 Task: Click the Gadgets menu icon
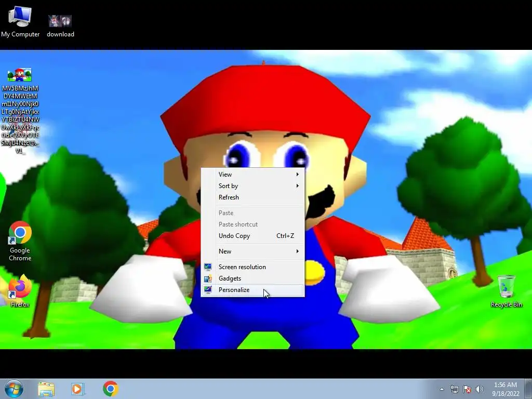pyautogui.click(x=208, y=278)
